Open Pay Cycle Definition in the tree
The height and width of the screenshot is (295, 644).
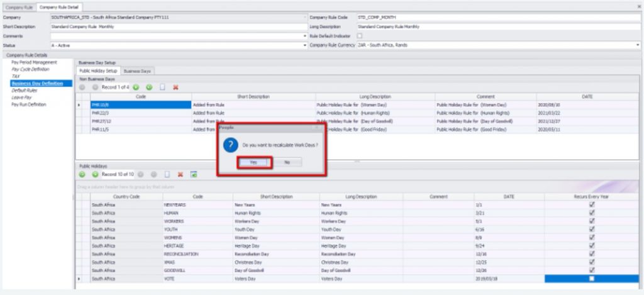tap(30, 69)
